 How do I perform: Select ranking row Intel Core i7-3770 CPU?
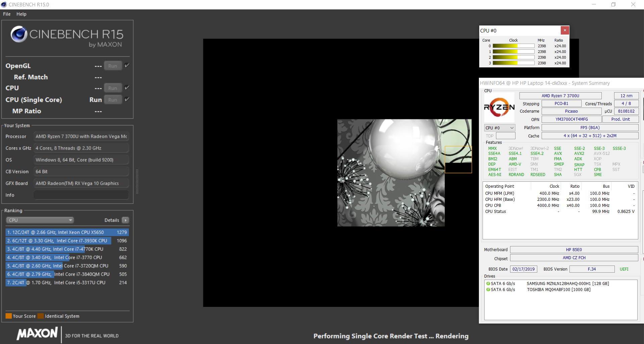coord(67,257)
